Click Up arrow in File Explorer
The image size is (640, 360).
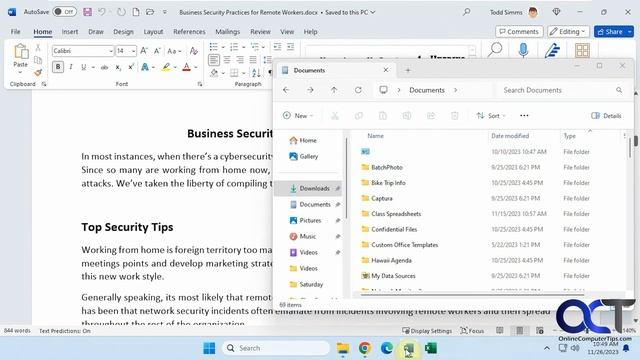point(334,90)
